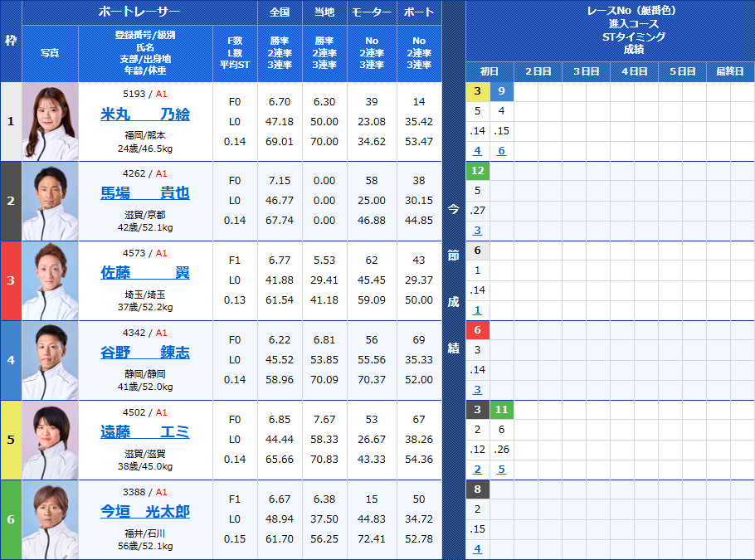This screenshot has width=755, height=560.
Task: Click local win rate 7.67 for 遠藤
Action: 324,420
